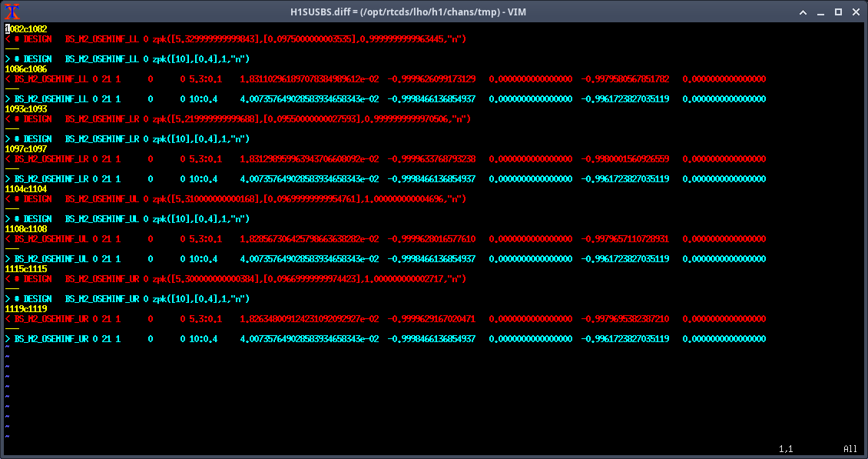Viewport: 868px width, 459px height.
Task: Click the red removed DESIGN line for BS_M2_OSEMINF_LL
Action: coord(230,39)
